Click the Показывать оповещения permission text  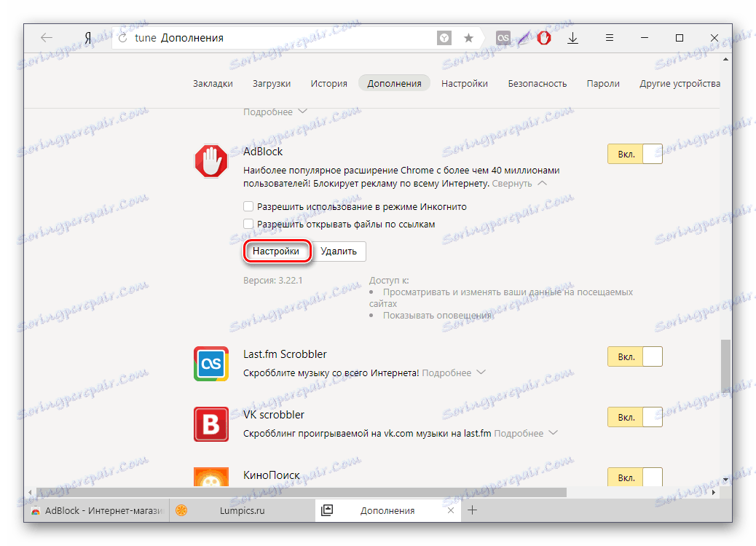(437, 315)
